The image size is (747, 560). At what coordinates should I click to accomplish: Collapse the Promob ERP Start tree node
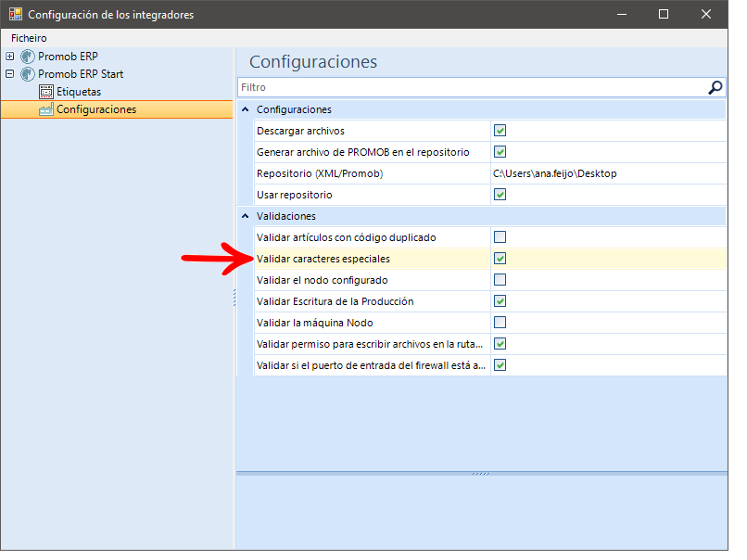click(9, 74)
